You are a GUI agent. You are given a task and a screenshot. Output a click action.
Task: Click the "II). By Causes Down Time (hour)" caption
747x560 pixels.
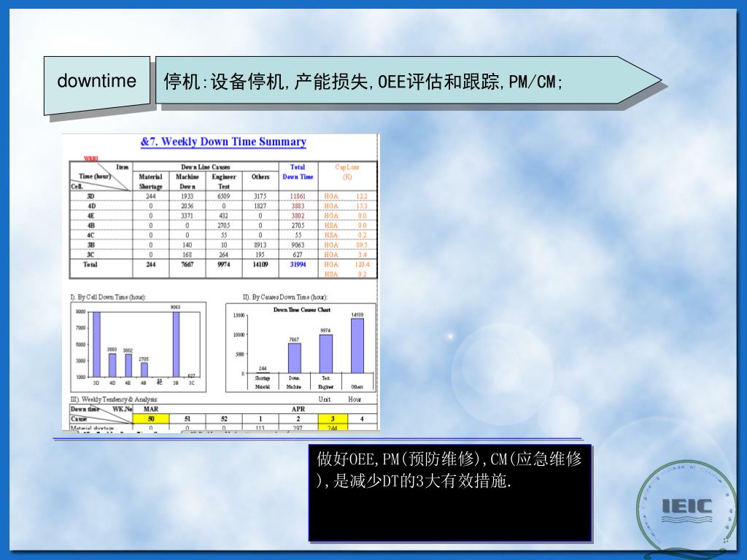point(285,297)
